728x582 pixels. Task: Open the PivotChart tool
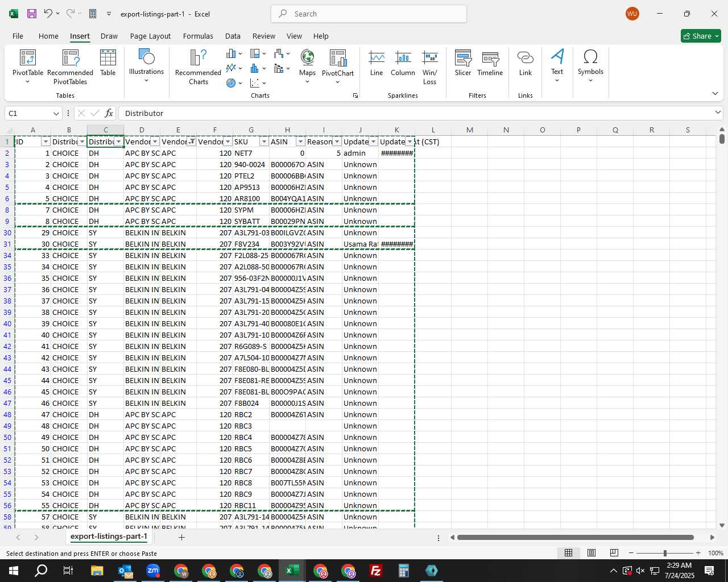tap(338, 65)
